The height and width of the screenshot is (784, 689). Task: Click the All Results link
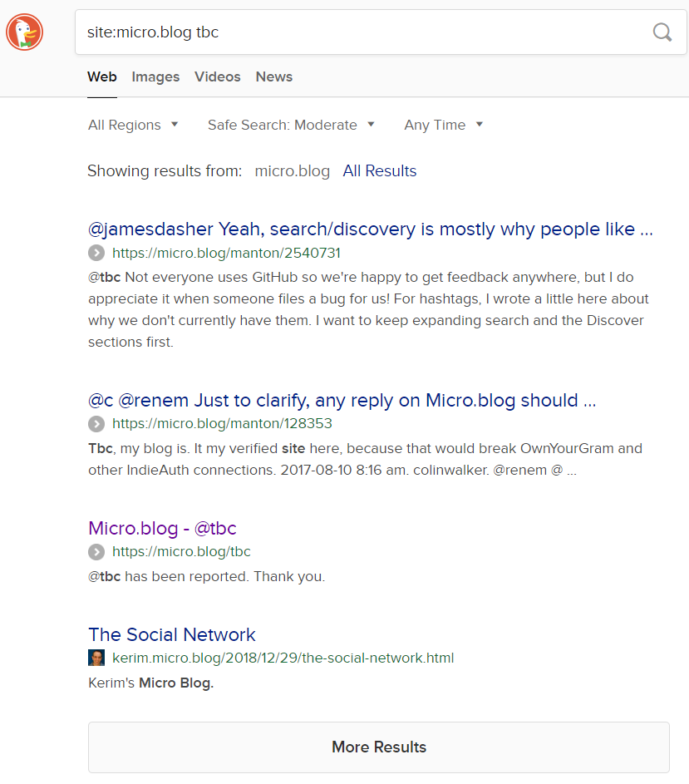pyautogui.click(x=380, y=171)
